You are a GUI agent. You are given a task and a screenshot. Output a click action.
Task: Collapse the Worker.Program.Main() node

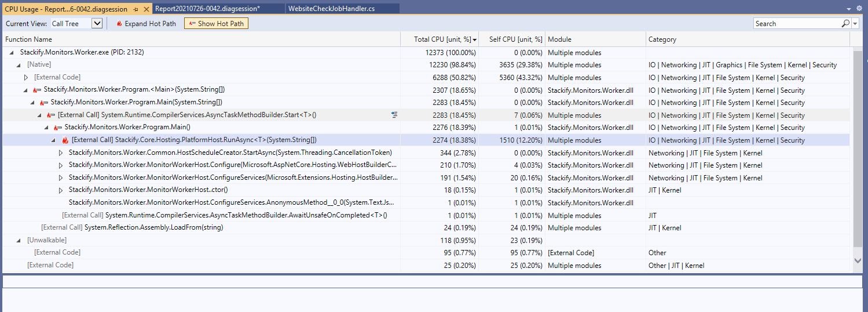[47, 128]
